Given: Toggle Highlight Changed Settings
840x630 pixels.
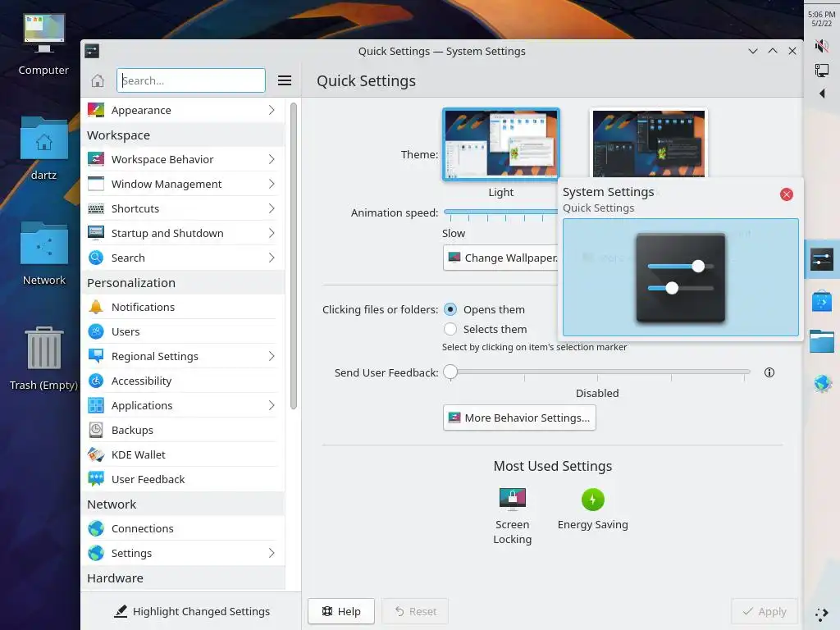Looking at the screenshot, I should (192, 611).
